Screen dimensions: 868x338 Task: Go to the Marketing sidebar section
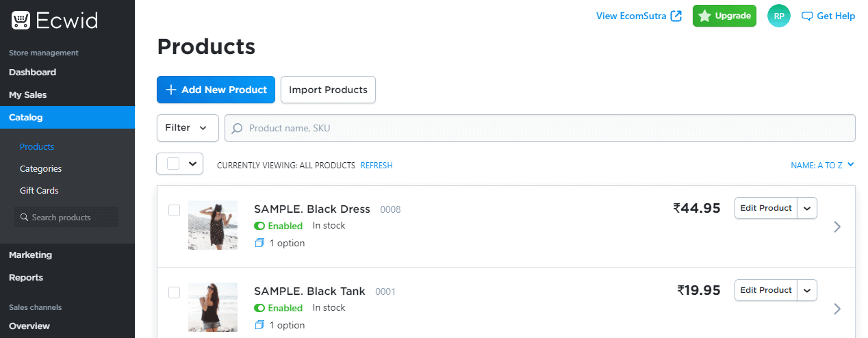click(x=30, y=255)
